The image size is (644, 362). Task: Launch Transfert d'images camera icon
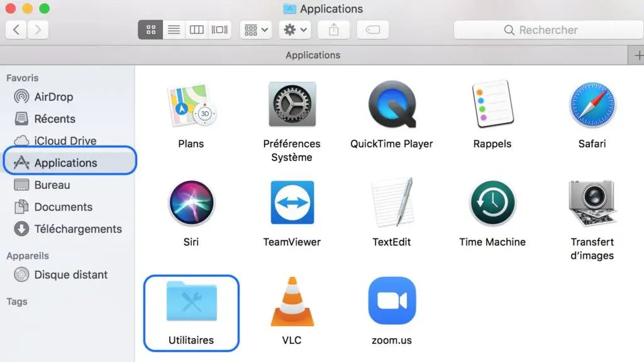tap(592, 203)
